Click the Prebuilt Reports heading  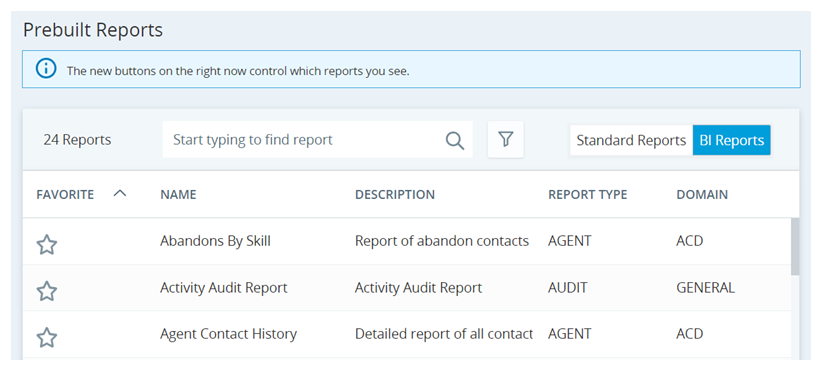pyautogui.click(x=93, y=30)
